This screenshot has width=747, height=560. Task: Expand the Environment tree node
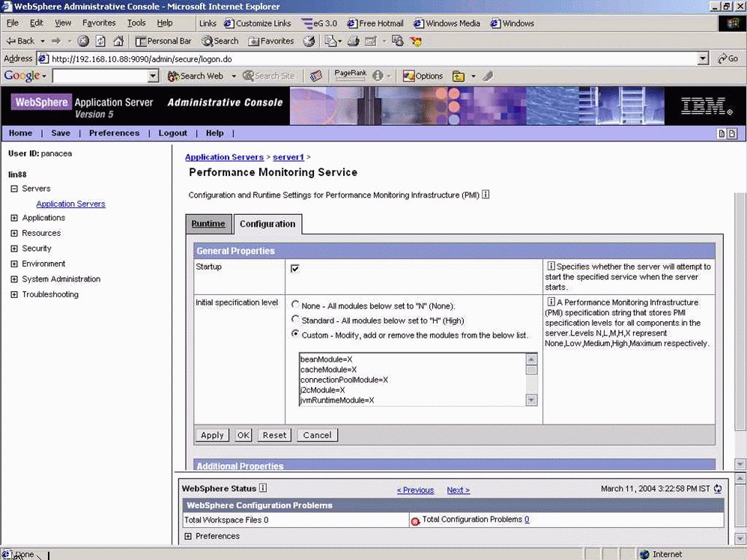click(x=14, y=264)
